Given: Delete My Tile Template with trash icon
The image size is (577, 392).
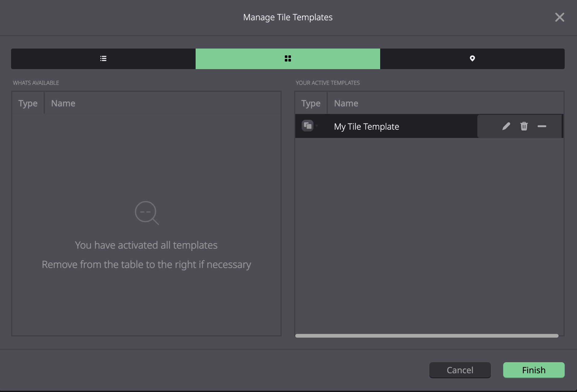Looking at the screenshot, I should point(524,126).
